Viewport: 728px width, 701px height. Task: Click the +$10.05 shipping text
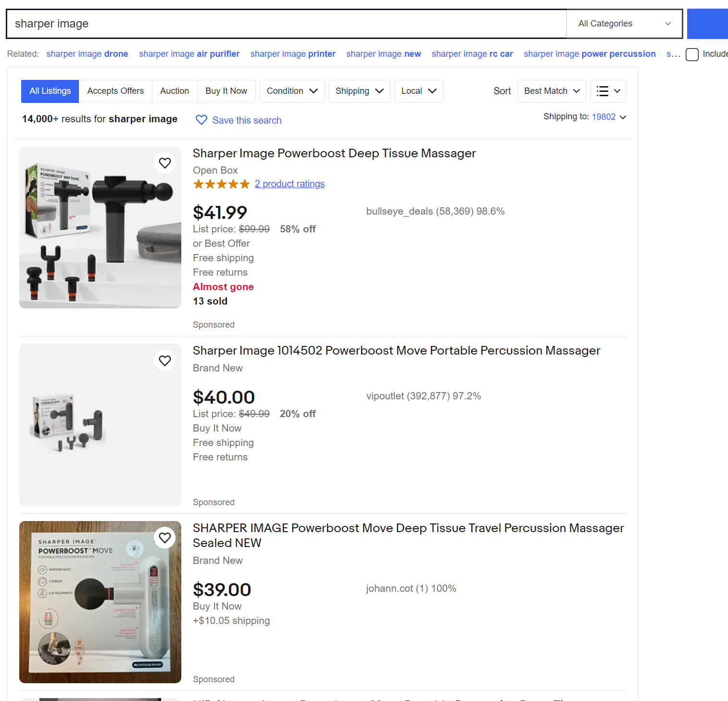231,621
